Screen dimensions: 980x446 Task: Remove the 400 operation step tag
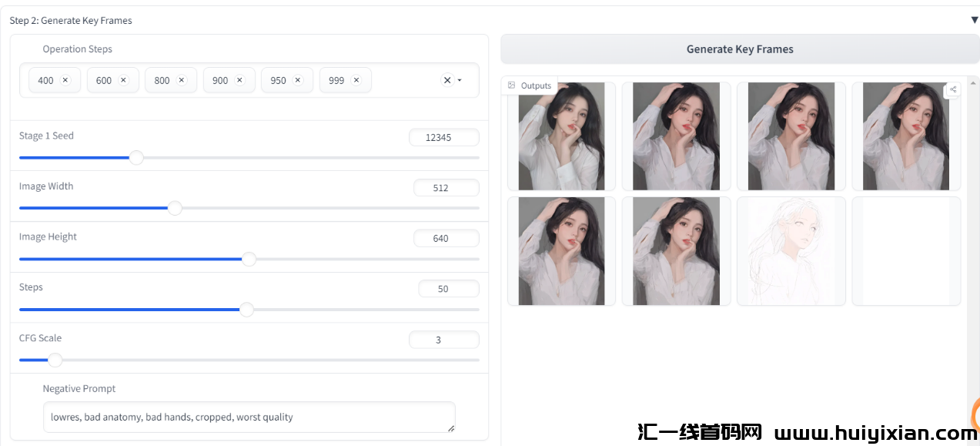point(65,80)
